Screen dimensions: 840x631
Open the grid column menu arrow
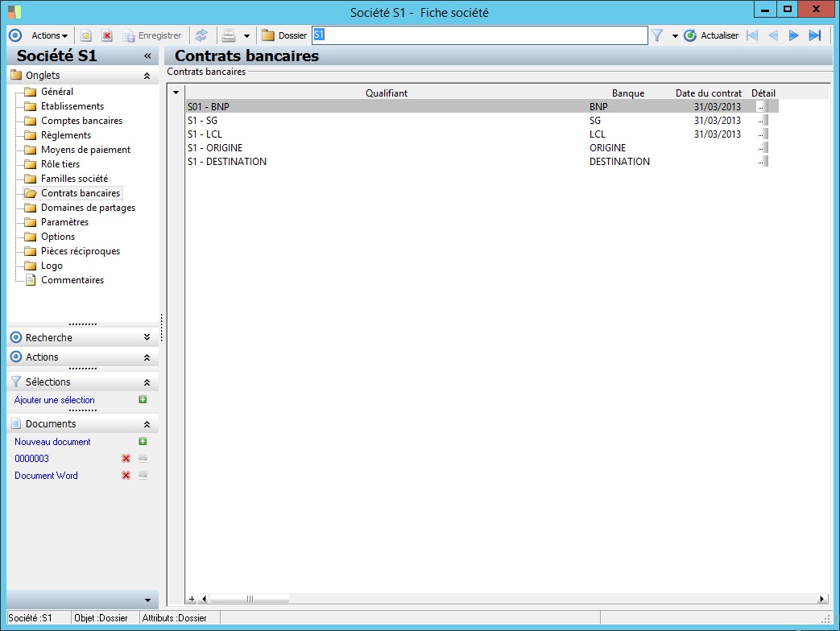coord(176,93)
